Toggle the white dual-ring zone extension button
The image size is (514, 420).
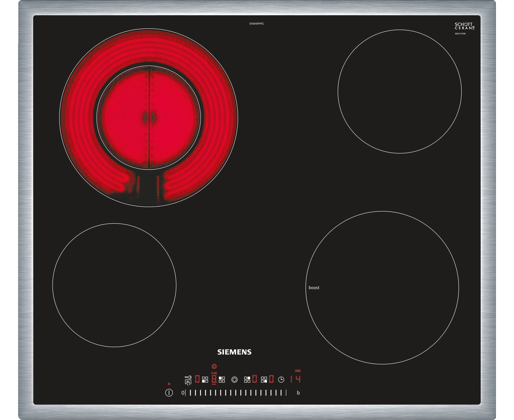pyautogui.click(x=234, y=380)
